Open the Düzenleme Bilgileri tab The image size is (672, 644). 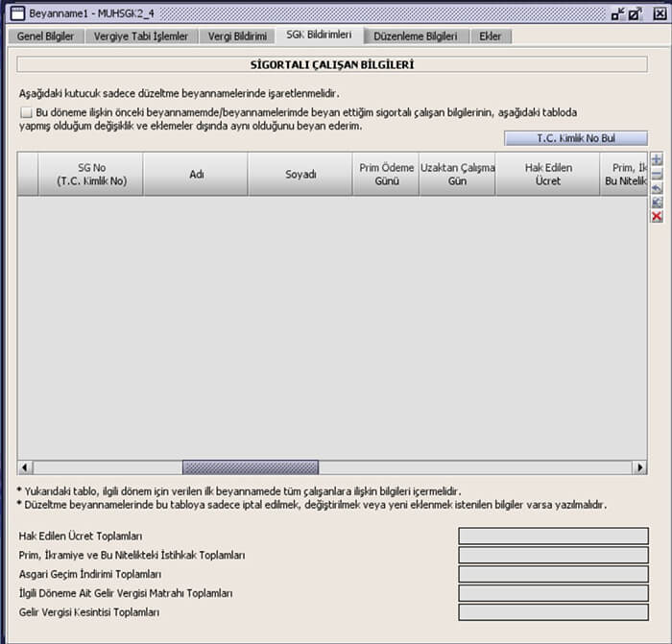(x=416, y=36)
